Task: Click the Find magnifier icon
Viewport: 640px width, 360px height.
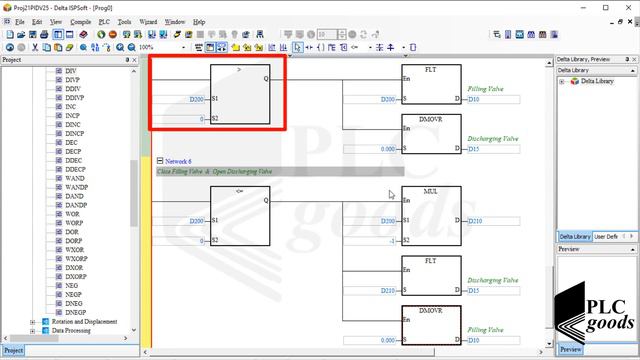Action: click(x=83, y=47)
